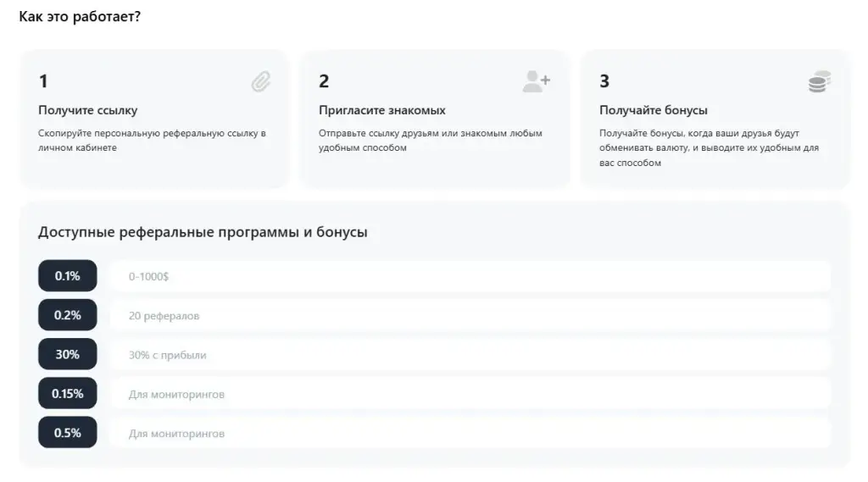The image size is (868, 482).
Task: Click the 'Отправьте ссылку друзьям' description
Action: [430, 141]
